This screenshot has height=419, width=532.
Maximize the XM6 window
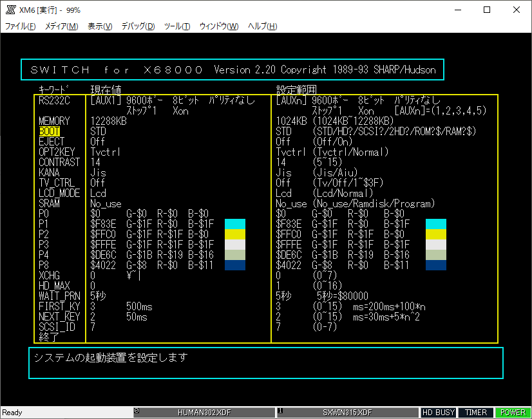[x=487, y=10]
